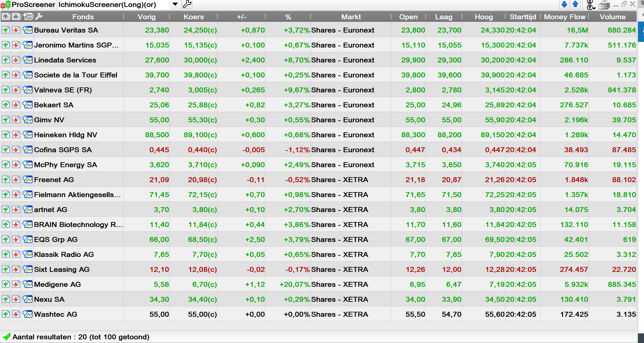Click the -1,12% change for Cofina SGPS SA

coord(297,150)
